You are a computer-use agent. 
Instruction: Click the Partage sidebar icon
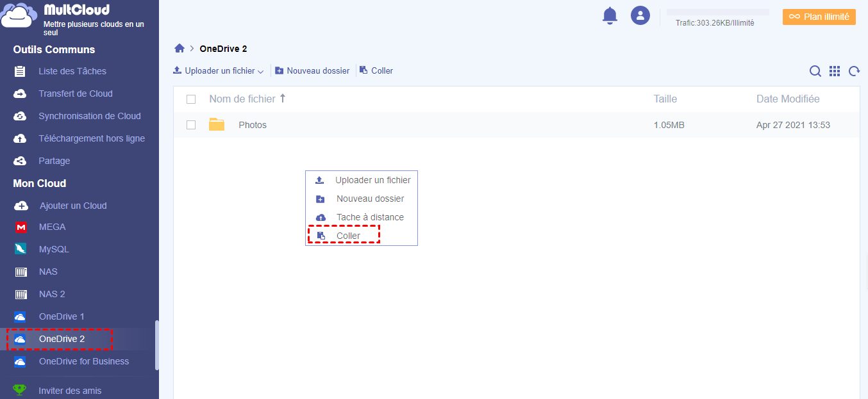click(x=20, y=161)
